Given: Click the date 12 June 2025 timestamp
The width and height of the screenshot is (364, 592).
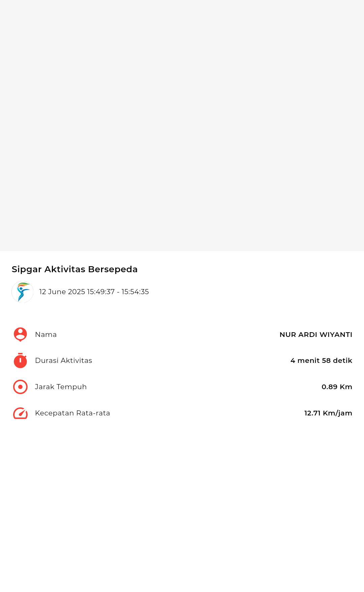Looking at the screenshot, I should tap(94, 292).
